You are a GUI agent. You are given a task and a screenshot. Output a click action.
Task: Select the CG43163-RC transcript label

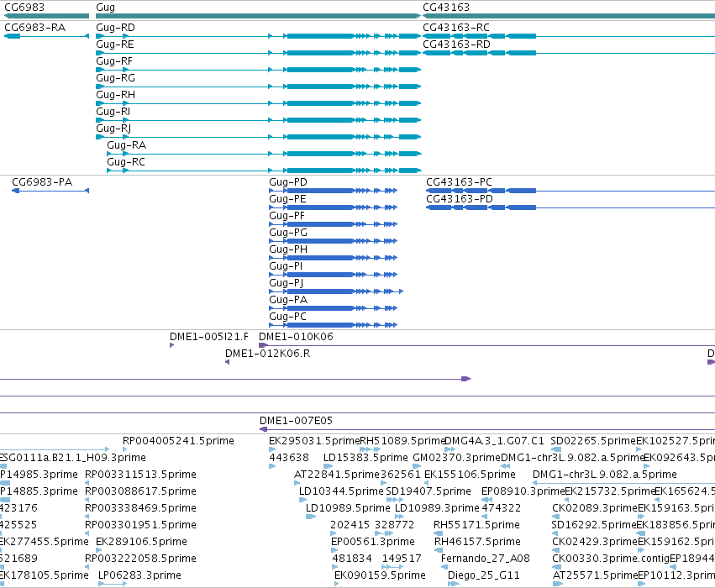(456, 28)
